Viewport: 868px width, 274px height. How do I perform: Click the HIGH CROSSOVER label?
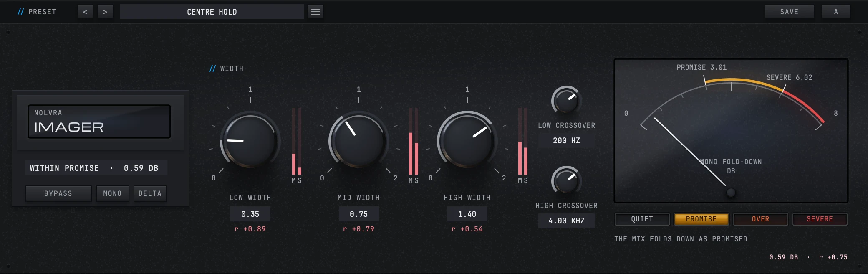coord(566,205)
